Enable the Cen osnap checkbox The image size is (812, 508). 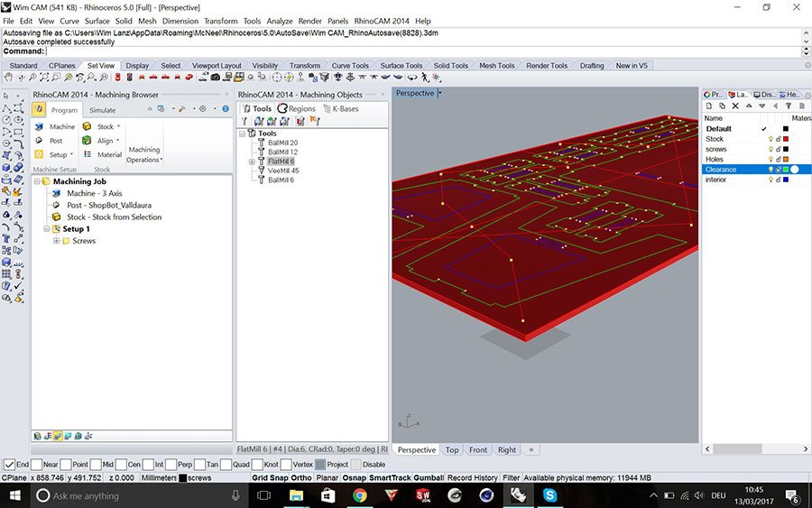[121, 465]
